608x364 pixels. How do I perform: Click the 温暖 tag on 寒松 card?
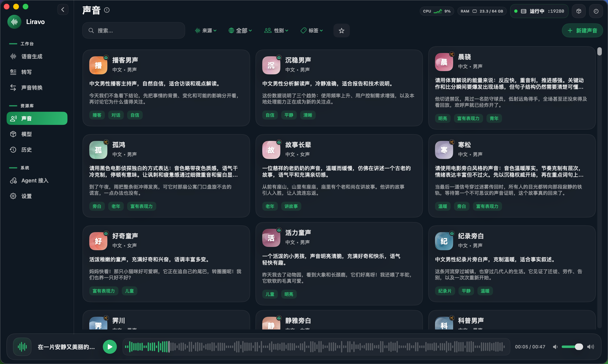[443, 206]
